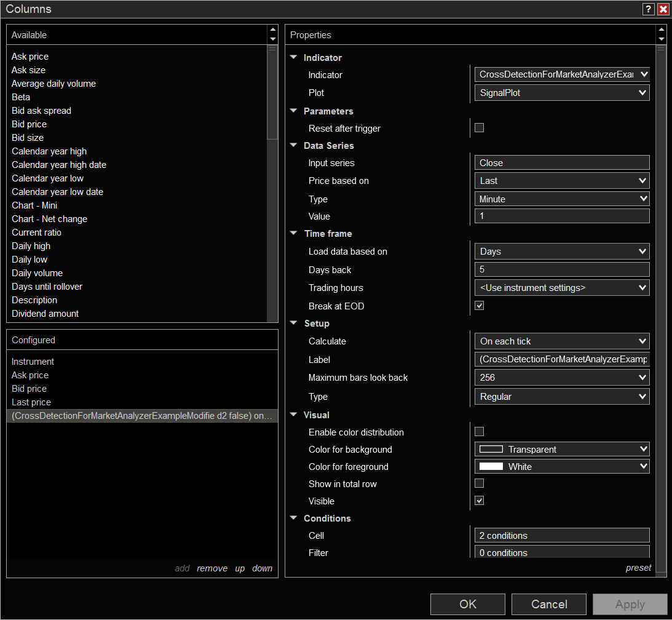Uncheck Break at EOD checkbox
Image resolution: width=672 pixels, height=620 pixels.
pyautogui.click(x=479, y=306)
